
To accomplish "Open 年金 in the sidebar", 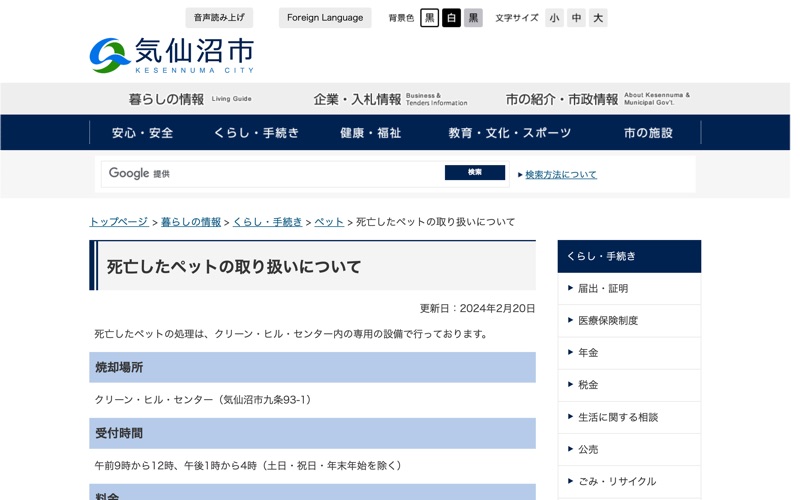I will (629, 353).
